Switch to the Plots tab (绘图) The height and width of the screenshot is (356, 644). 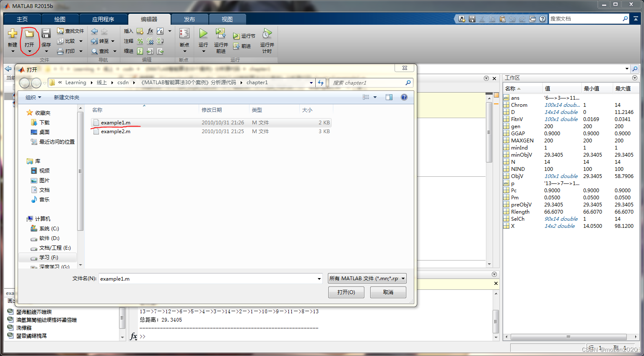[x=60, y=19]
